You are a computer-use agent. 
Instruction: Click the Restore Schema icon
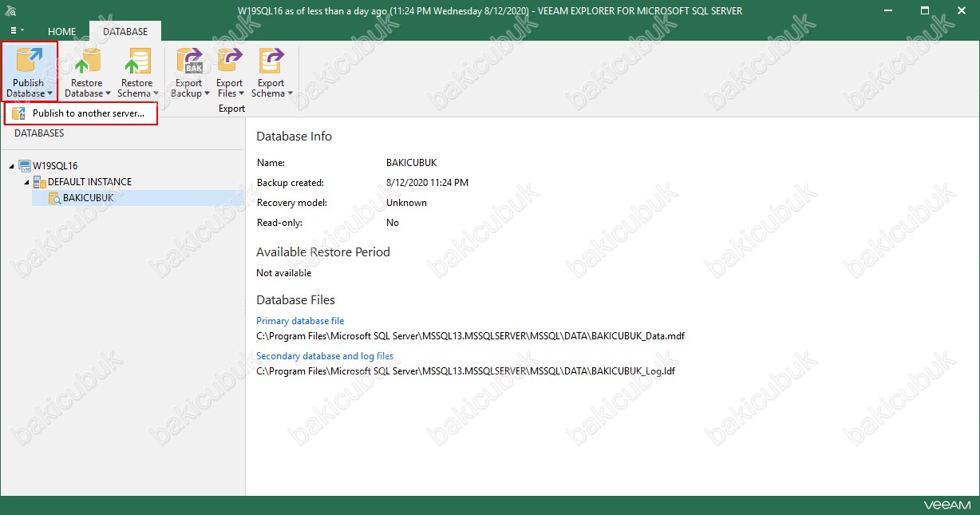pos(136,61)
